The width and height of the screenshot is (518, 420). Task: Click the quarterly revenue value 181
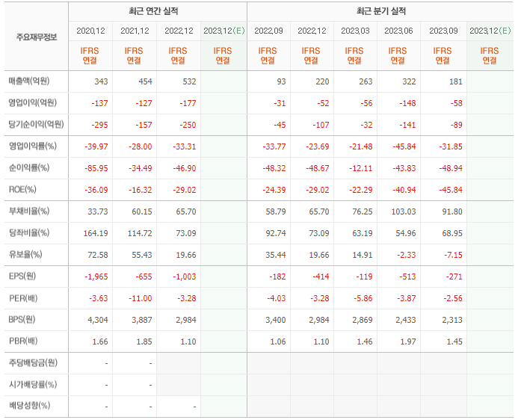point(455,81)
